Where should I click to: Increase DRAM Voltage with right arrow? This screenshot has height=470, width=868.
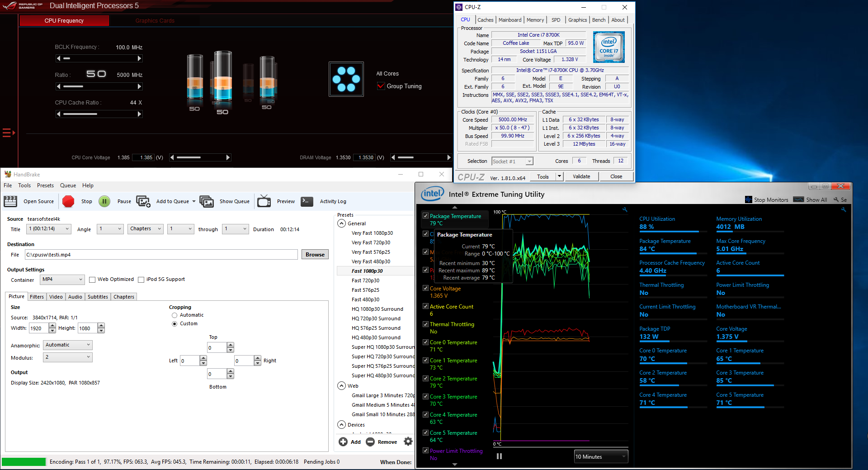(x=449, y=157)
